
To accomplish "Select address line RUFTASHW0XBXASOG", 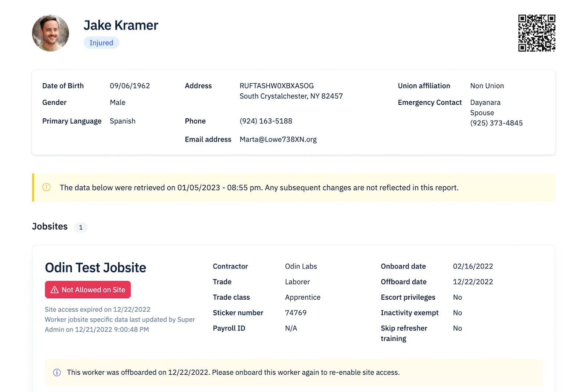I will point(277,86).
